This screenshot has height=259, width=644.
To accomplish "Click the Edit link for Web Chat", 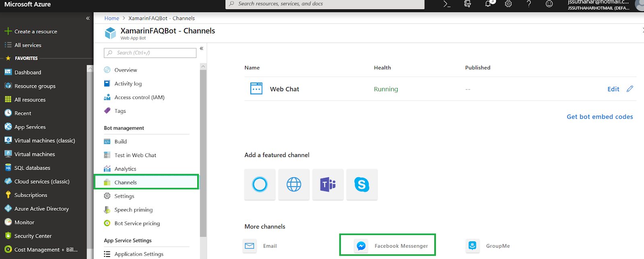I will point(613,89).
